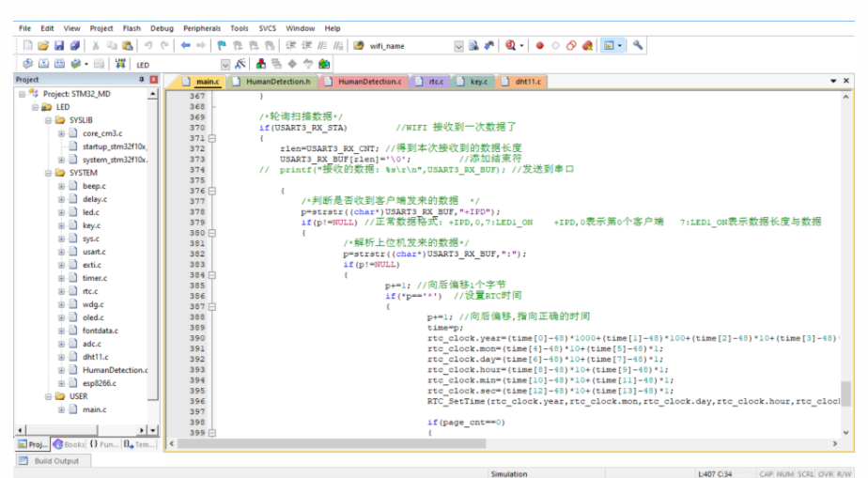
Task: Collapse the SYSLIB group in tree
Action: [48, 120]
